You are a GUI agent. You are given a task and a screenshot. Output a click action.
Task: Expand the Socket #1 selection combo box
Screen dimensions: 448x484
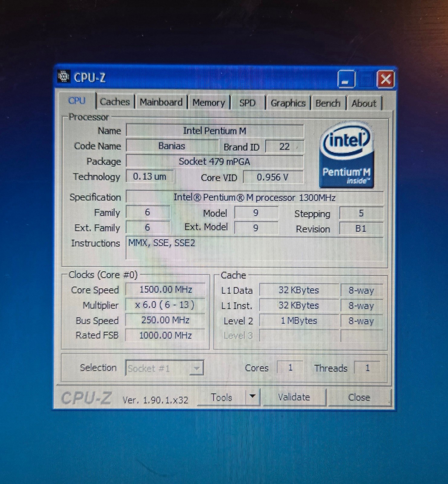point(197,368)
